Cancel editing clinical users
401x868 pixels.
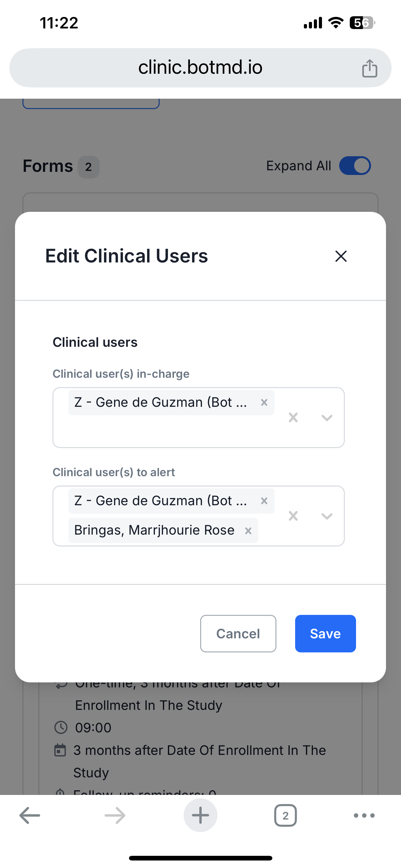pos(238,633)
